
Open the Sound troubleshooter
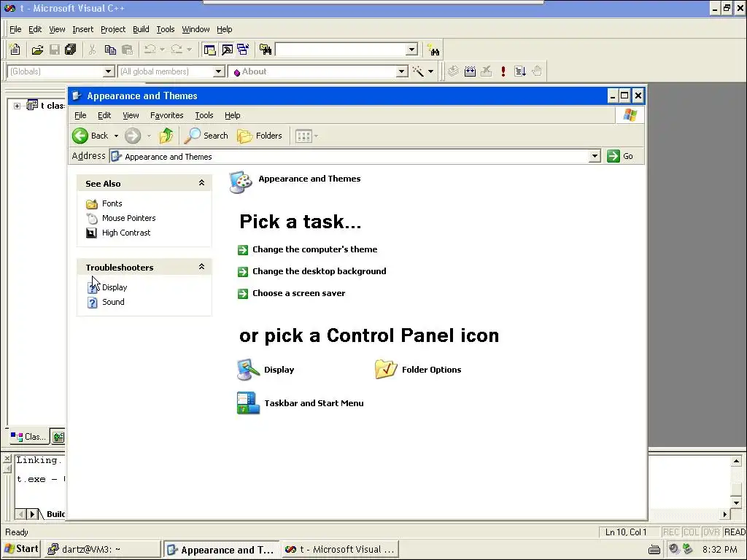(x=113, y=302)
